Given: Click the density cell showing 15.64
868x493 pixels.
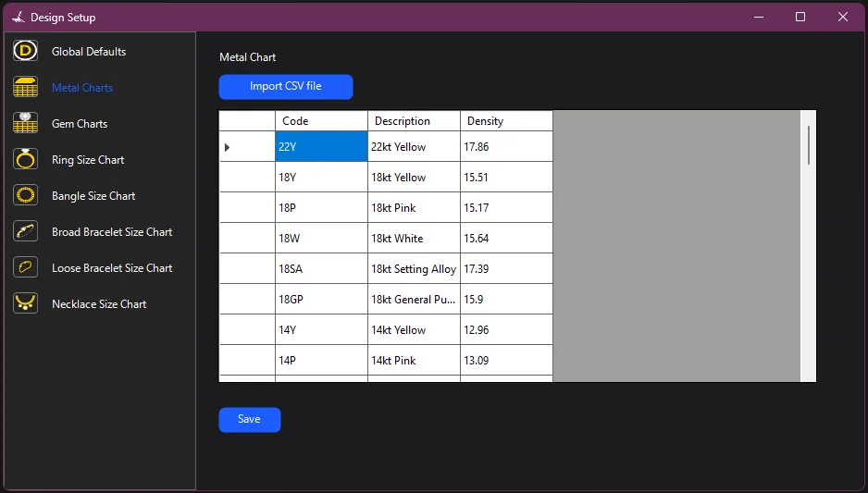Looking at the screenshot, I should [505, 239].
